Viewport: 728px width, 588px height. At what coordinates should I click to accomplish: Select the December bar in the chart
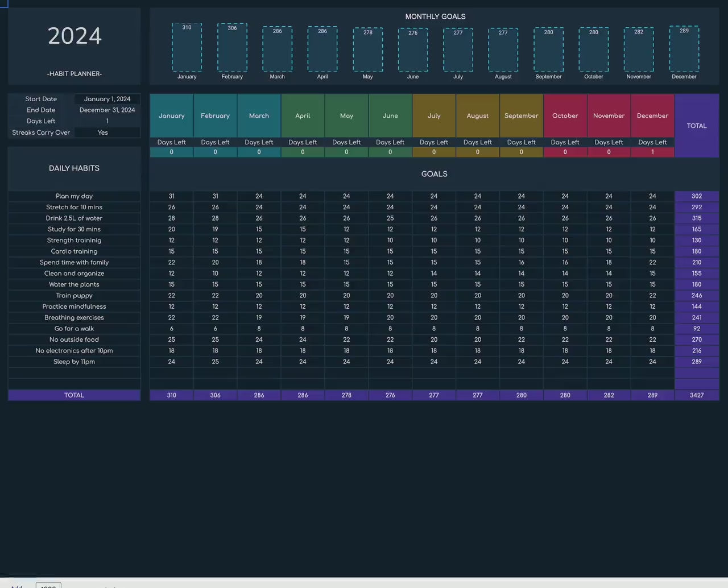tap(684, 49)
